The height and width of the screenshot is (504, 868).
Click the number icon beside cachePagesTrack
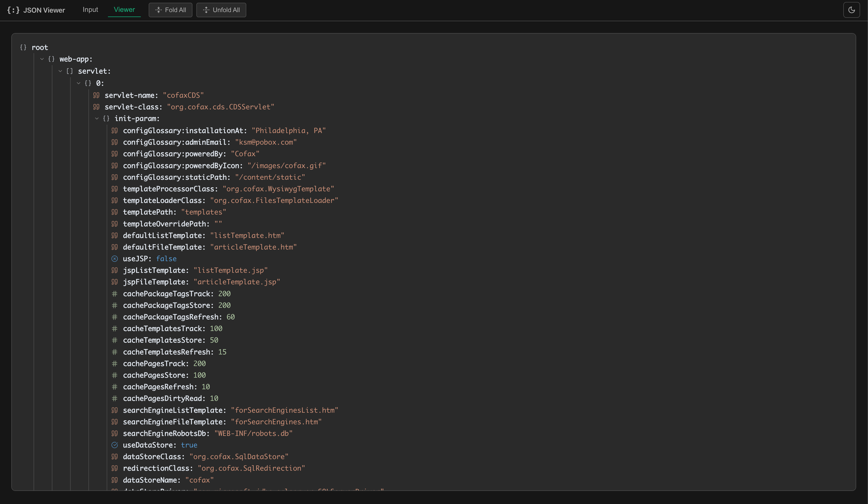[115, 364]
